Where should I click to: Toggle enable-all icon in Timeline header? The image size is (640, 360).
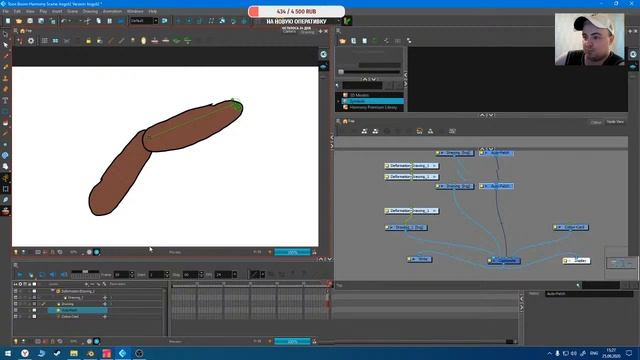point(16,284)
